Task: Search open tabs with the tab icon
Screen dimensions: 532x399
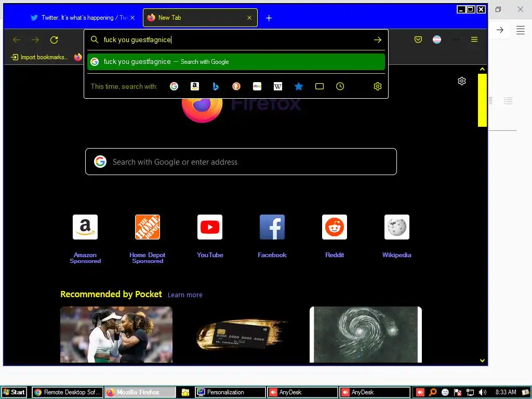Action: [x=320, y=87]
